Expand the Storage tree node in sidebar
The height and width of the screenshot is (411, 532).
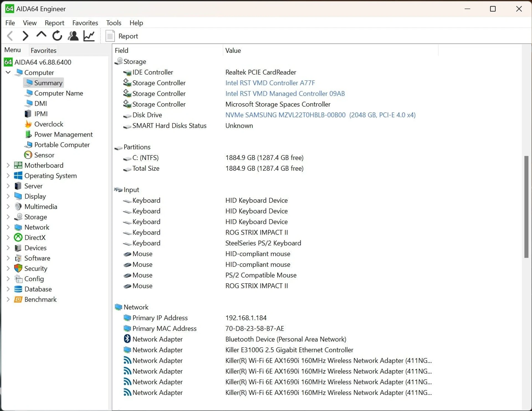pos(8,217)
